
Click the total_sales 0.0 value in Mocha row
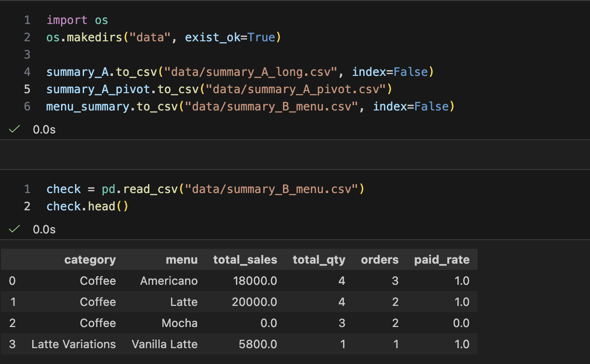(269, 323)
